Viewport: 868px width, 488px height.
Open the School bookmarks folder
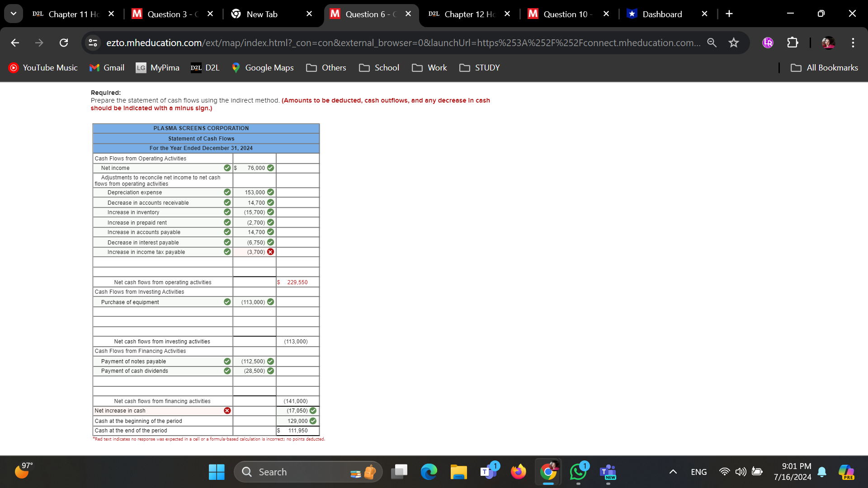pyautogui.click(x=379, y=67)
